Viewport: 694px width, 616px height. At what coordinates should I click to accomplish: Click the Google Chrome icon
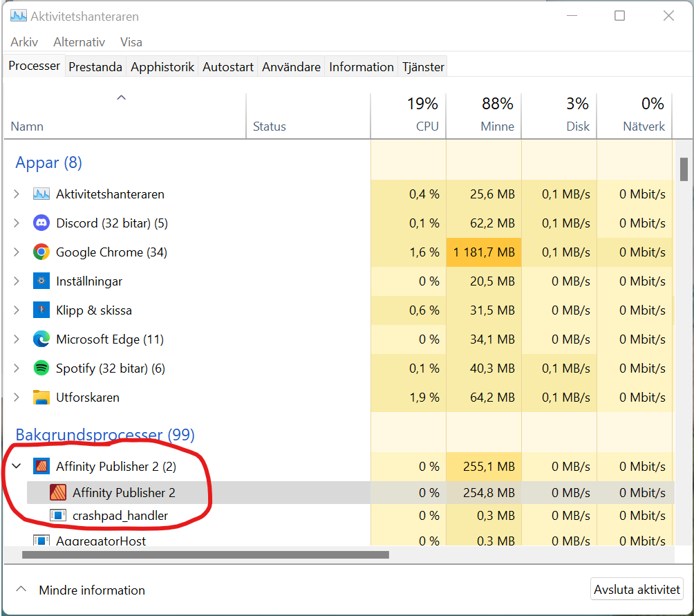41,252
